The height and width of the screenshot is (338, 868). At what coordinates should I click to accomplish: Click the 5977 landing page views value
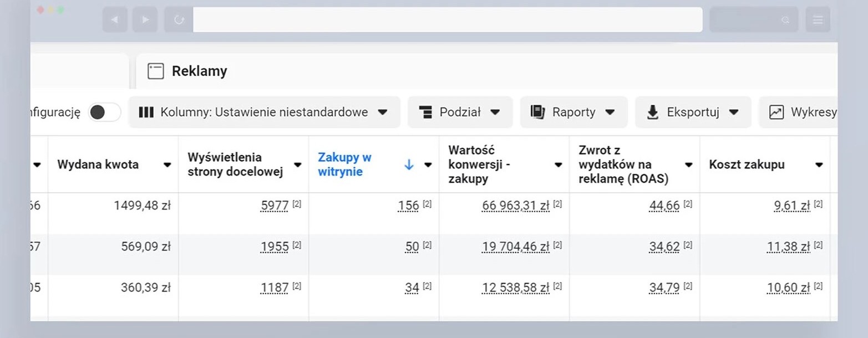click(275, 206)
